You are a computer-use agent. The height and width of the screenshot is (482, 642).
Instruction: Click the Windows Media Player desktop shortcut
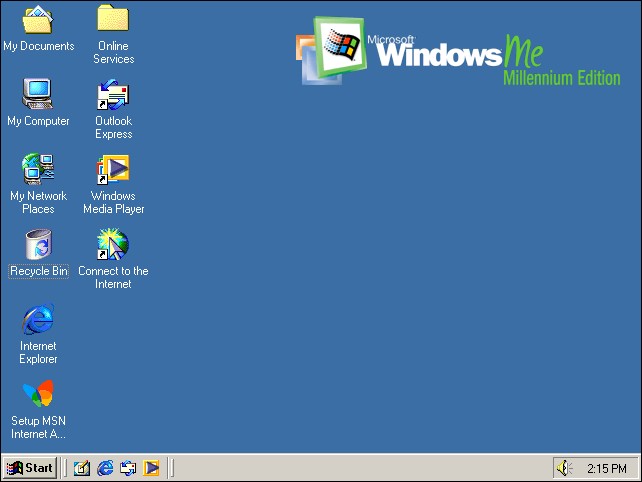113,169
